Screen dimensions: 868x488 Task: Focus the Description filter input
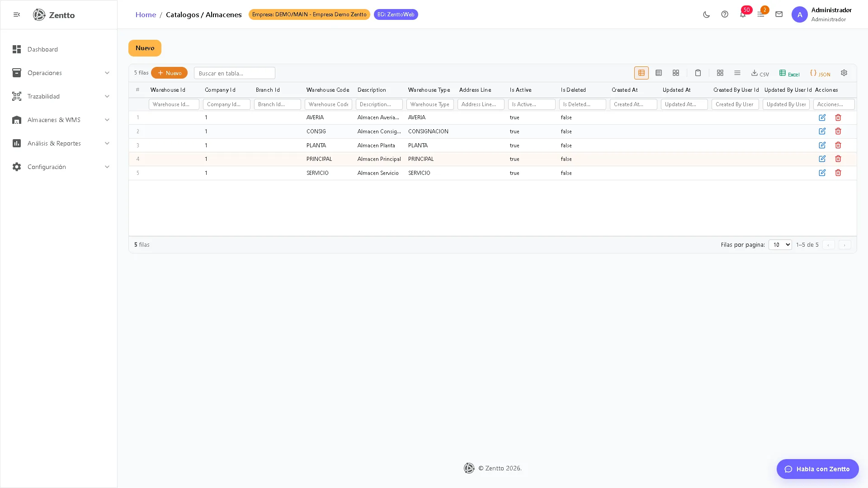coord(379,104)
